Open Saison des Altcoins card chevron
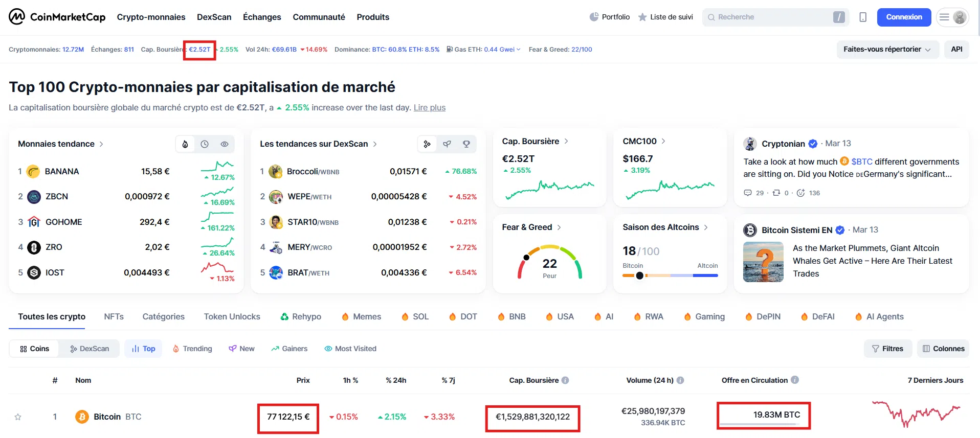The width and height of the screenshot is (980, 438). coord(706,227)
